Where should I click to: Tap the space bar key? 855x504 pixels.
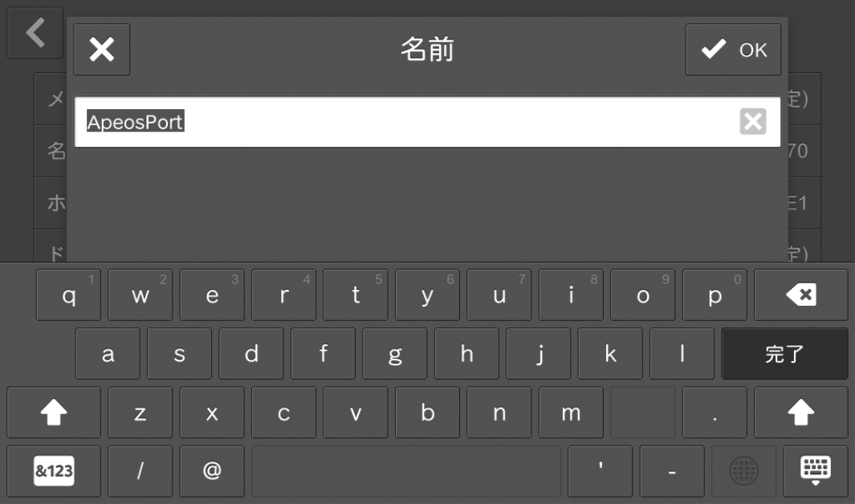click(406, 471)
